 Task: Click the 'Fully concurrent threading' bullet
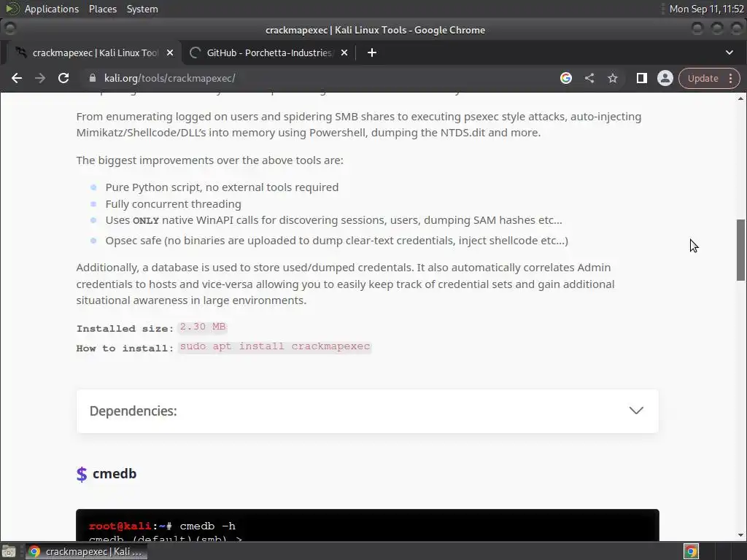(174, 204)
